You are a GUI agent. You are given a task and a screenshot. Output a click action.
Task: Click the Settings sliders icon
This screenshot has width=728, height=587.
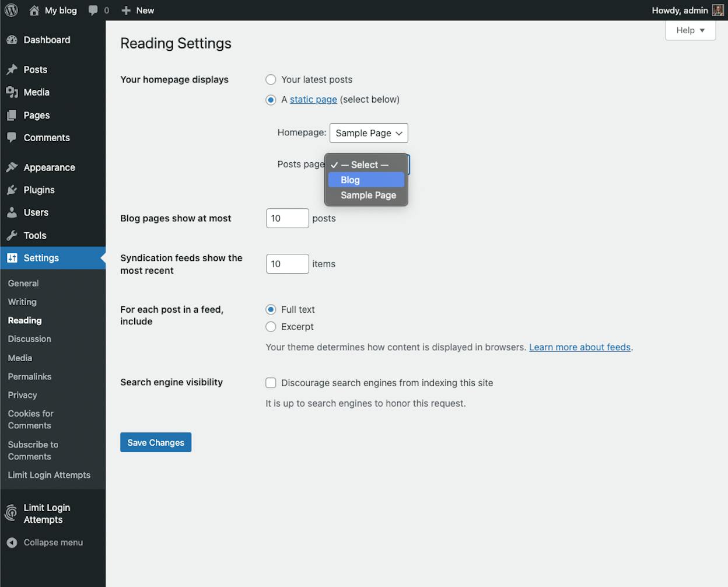[x=12, y=258]
